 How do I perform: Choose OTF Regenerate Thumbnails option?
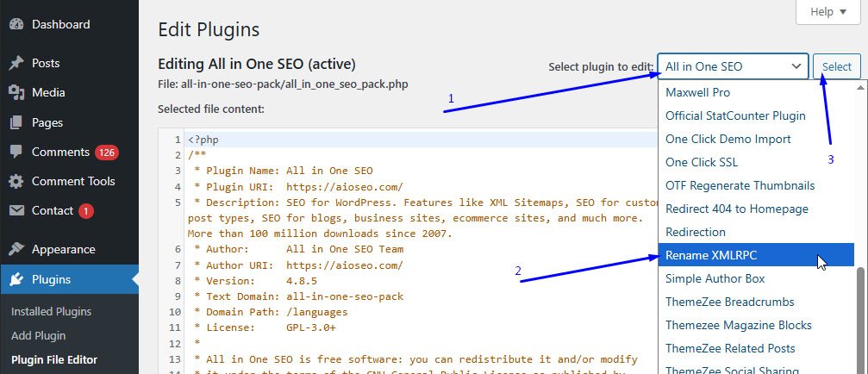pos(756,185)
